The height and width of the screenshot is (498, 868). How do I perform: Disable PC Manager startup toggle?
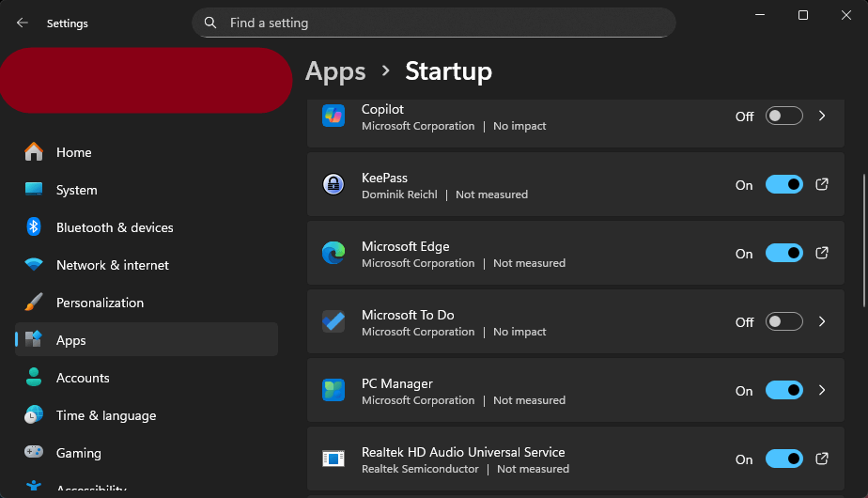point(784,390)
